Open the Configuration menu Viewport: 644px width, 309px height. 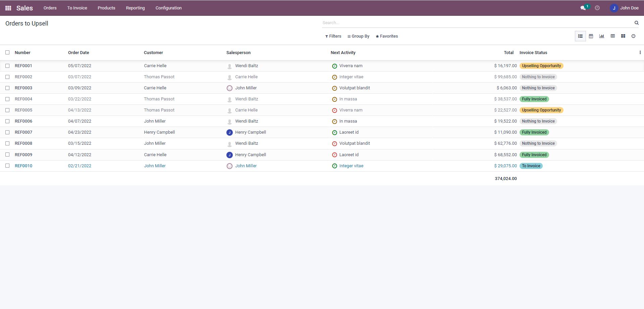click(x=168, y=8)
